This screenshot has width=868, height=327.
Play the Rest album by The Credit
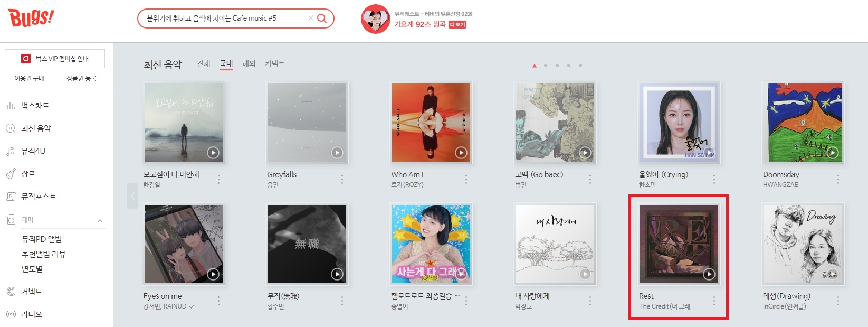[x=709, y=274]
